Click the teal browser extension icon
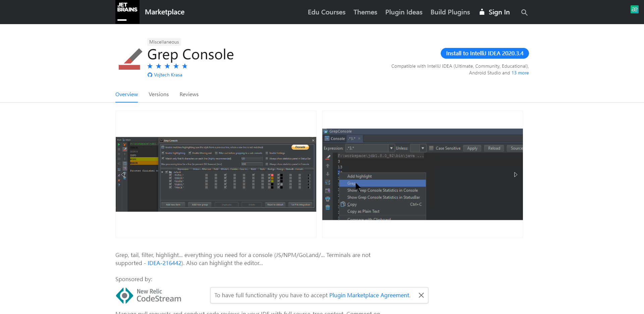The height and width of the screenshot is (314, 644). (x=634, y=9)
